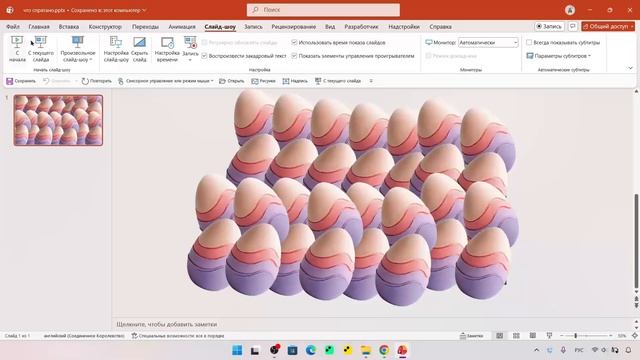The image size is (640, 360).
Task: Collapse the ribbon with chevron
Action: coord(630,68)
